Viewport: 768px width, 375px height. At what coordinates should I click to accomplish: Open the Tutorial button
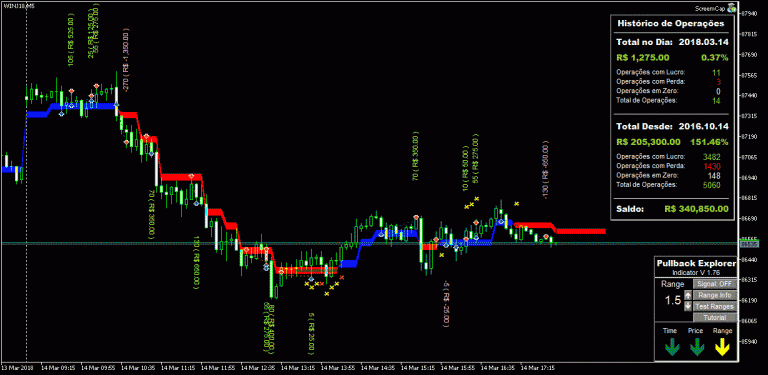(x=715, y=318)
